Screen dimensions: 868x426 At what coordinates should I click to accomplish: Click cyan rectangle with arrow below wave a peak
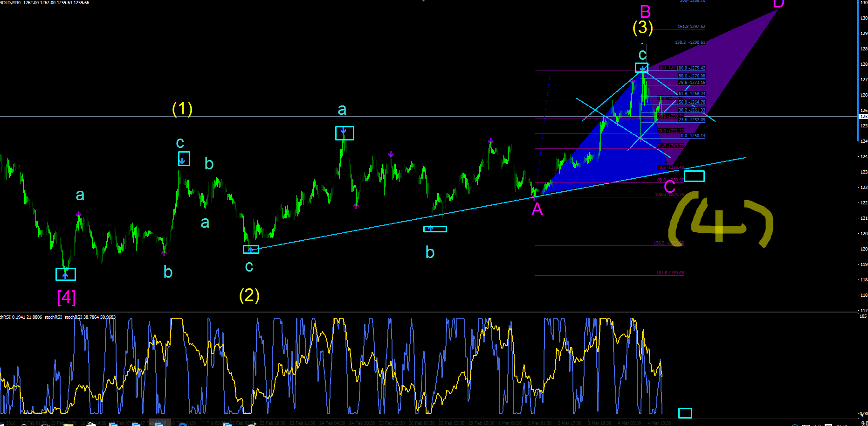tap(344, 133)
